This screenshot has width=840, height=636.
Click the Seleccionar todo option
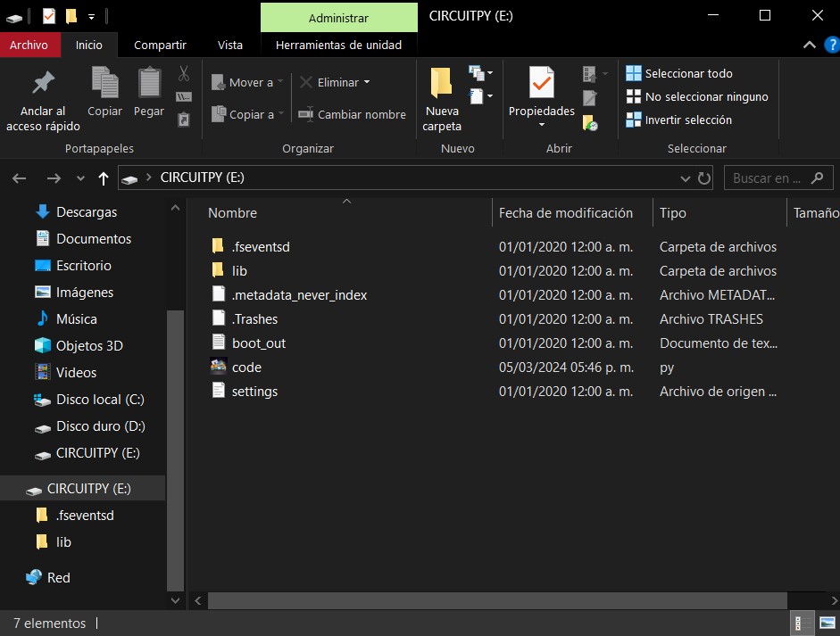(679, 73)
